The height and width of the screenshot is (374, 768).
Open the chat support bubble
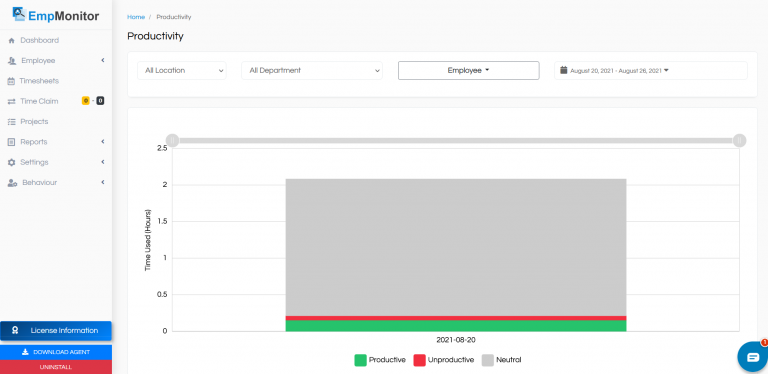coord(753,357)
